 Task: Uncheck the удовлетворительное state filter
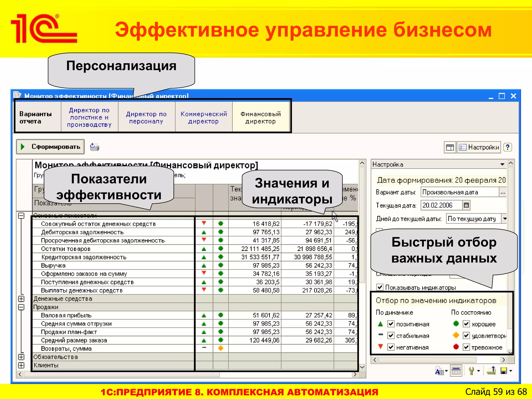(x=467, y=336)
